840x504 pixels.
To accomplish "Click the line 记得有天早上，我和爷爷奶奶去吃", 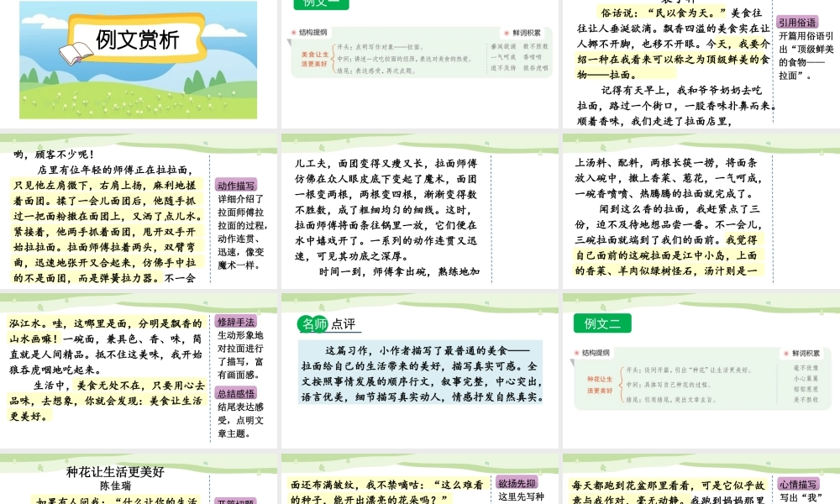I will 681,90.
